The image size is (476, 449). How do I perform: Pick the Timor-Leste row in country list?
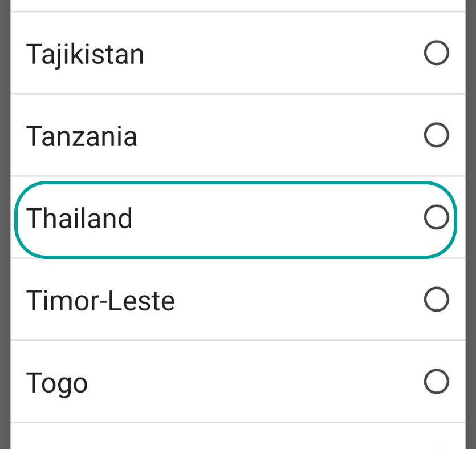[238, 299]
